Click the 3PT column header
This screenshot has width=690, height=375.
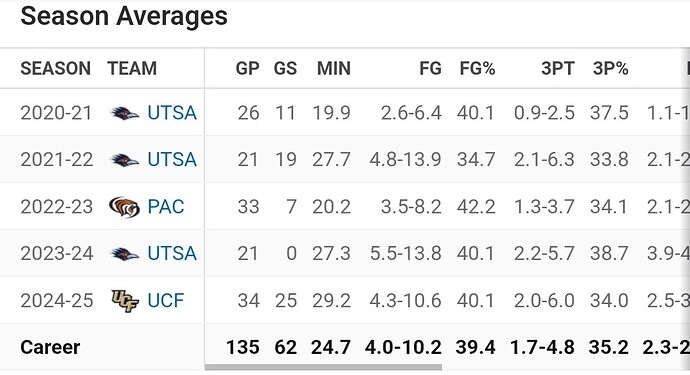click(x=558, y=69)
